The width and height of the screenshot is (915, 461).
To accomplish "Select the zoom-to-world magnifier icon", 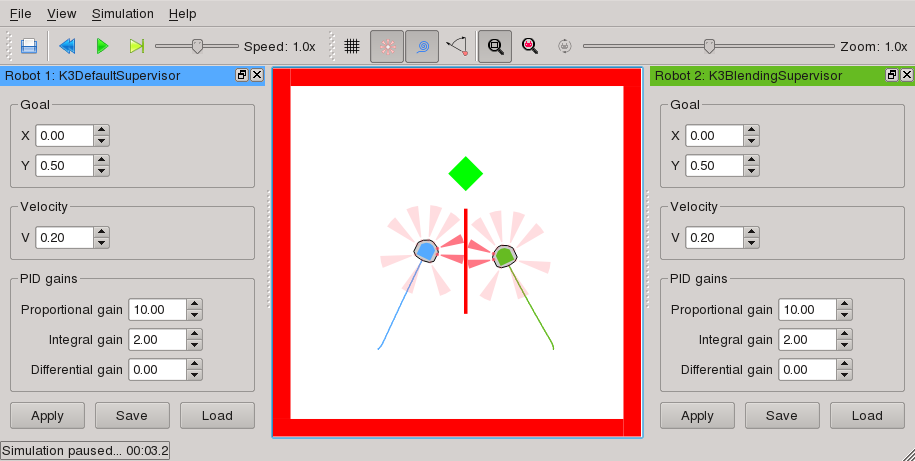I will [495, 46].
